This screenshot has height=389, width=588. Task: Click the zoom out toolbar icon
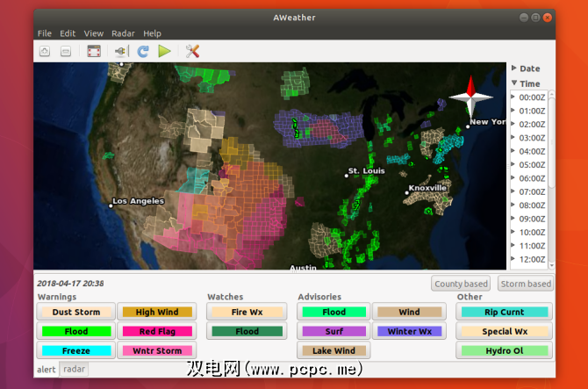66,51
